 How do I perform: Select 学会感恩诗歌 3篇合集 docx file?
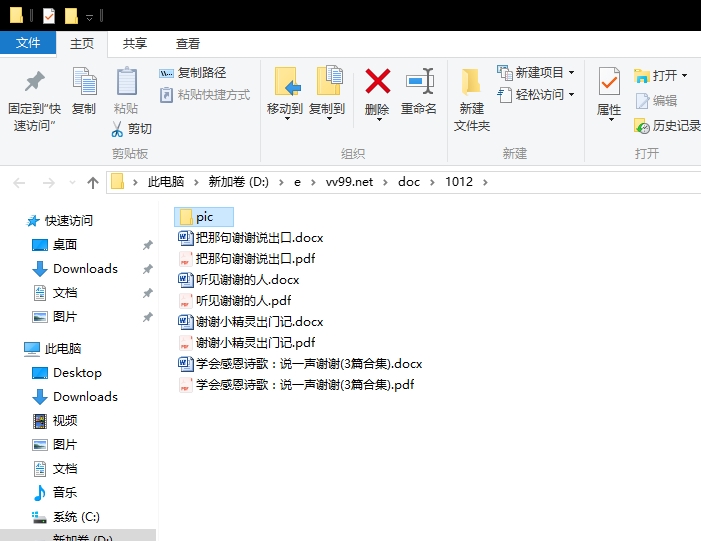click(x=300, y=363)
